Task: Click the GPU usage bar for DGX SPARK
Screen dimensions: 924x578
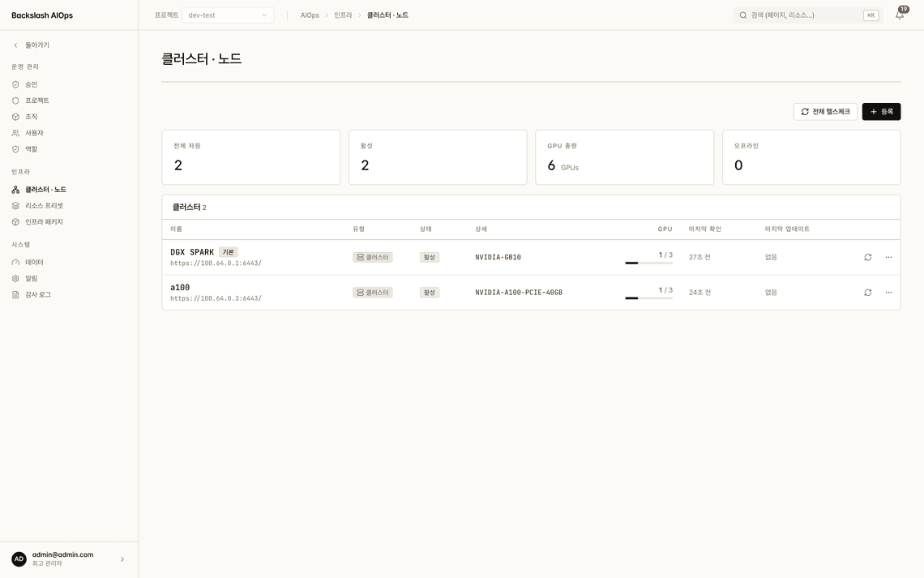Action: coord(648,263)
